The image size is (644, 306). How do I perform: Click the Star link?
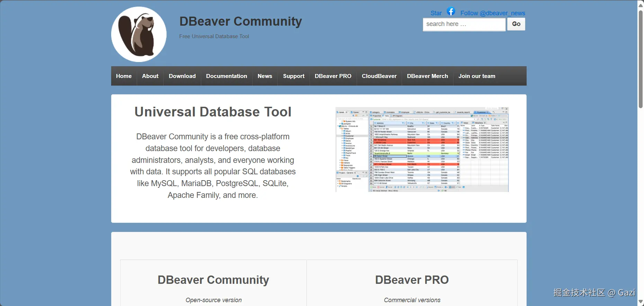coord(436,13)
